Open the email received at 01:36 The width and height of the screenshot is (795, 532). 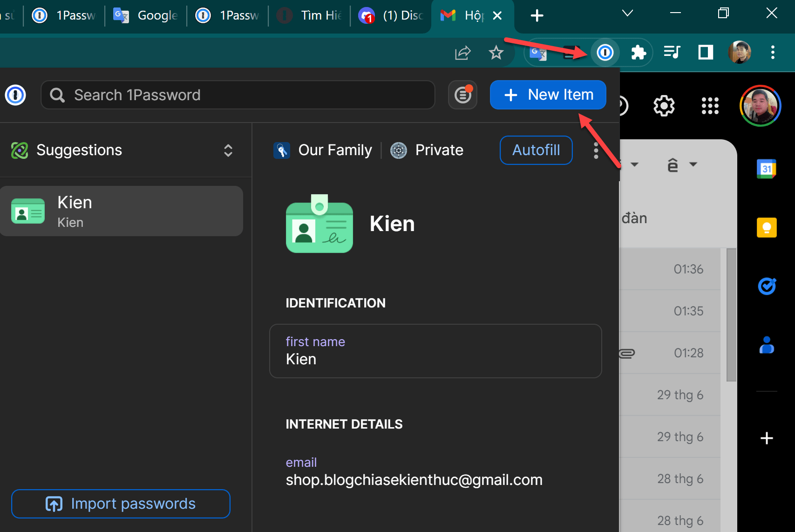click(x=671, y=269)
